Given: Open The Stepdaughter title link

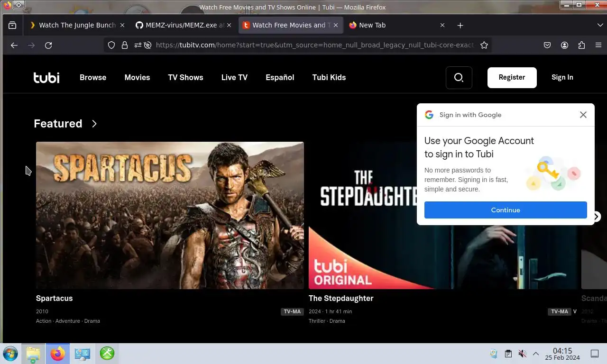Looking at the screenshot, I should tap(341, 298).
